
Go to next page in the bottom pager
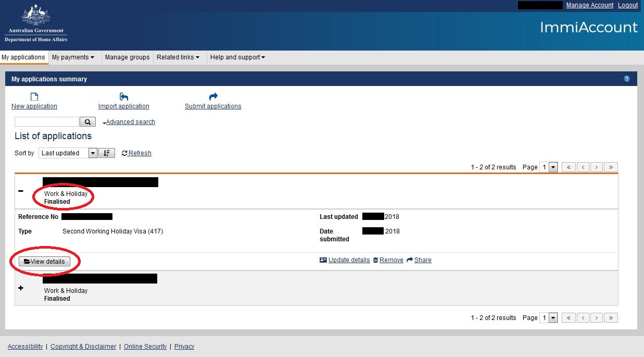click(597, 317)
